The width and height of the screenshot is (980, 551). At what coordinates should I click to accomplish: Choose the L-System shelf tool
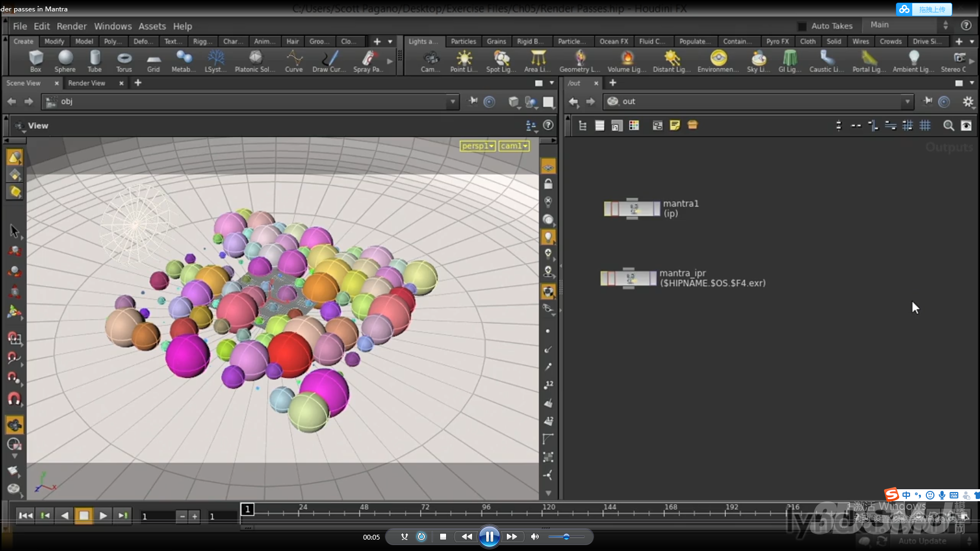[x=215, y=61]
